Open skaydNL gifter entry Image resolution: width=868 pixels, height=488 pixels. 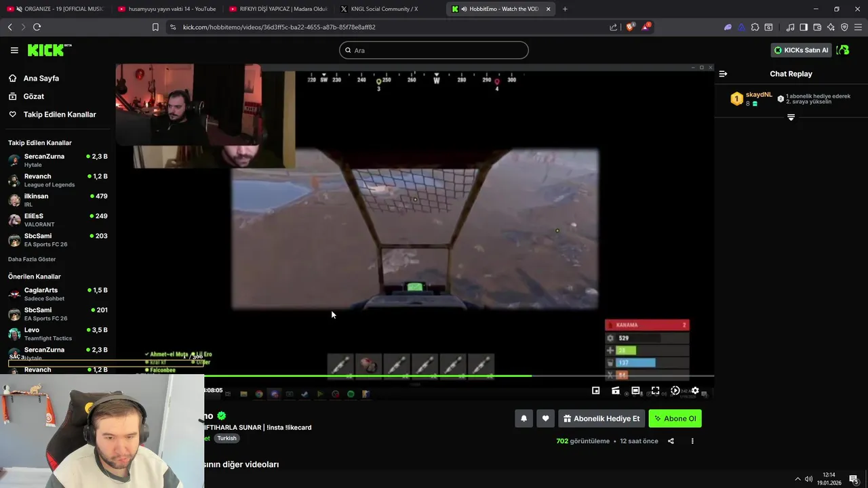(751, 99)
